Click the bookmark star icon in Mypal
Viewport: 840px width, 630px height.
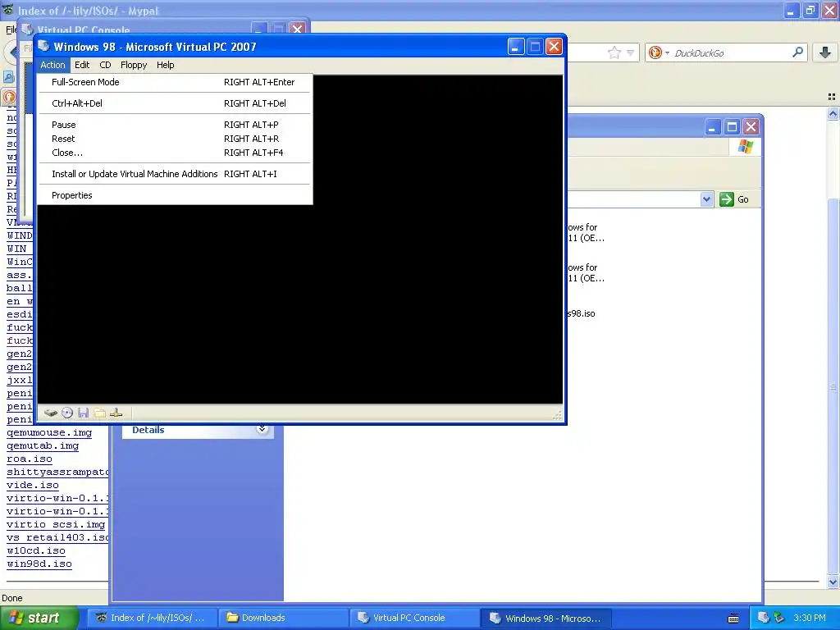(614, 52)
